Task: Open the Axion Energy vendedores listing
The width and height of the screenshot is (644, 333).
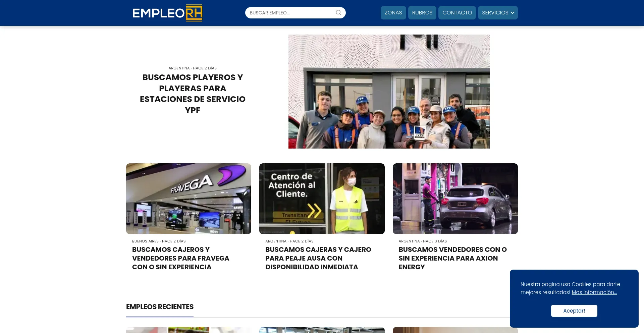Action: click(x=452, y=258)
